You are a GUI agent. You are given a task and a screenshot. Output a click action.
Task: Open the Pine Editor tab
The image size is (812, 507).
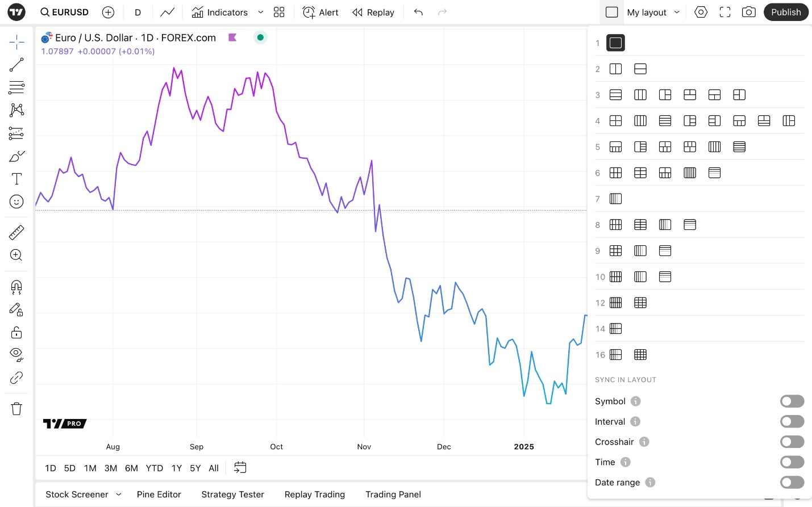click(x=159, y=495)
